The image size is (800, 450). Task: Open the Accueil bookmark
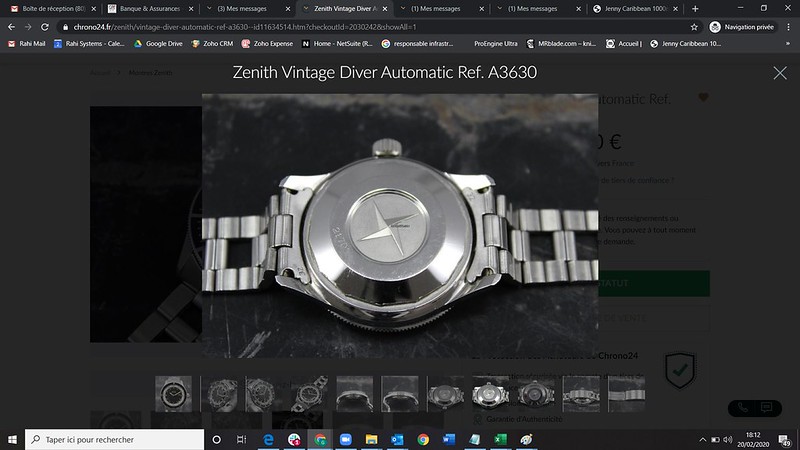(x=623, y=44)
